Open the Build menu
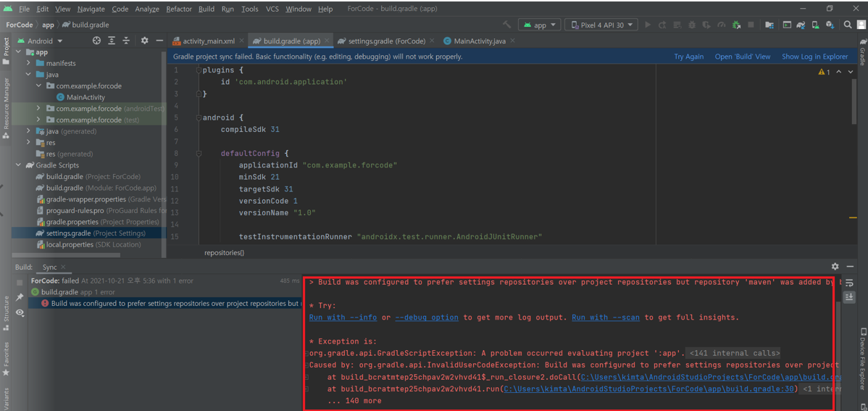This screenshot has width=868, height=411. click(206, 9)
